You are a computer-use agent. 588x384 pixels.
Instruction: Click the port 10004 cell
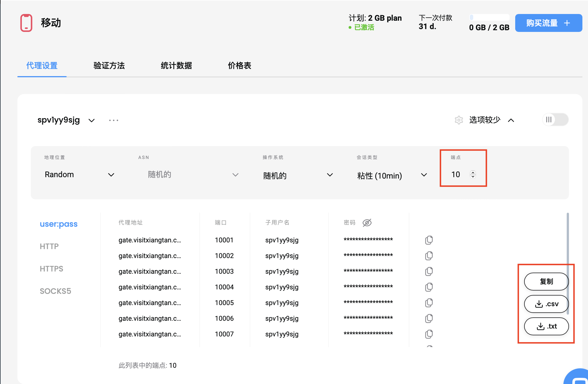[224, 287]
